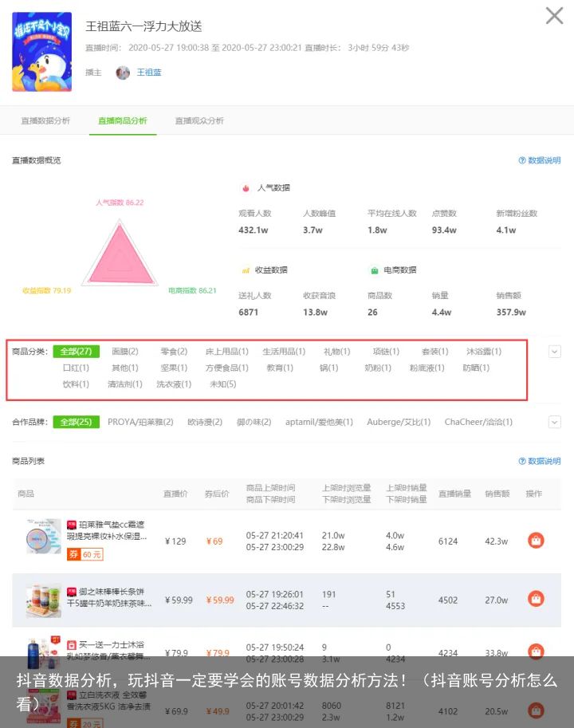Select 全部(25) brand filter
This screenshot has height=728, width=574.
coord(76,422)
